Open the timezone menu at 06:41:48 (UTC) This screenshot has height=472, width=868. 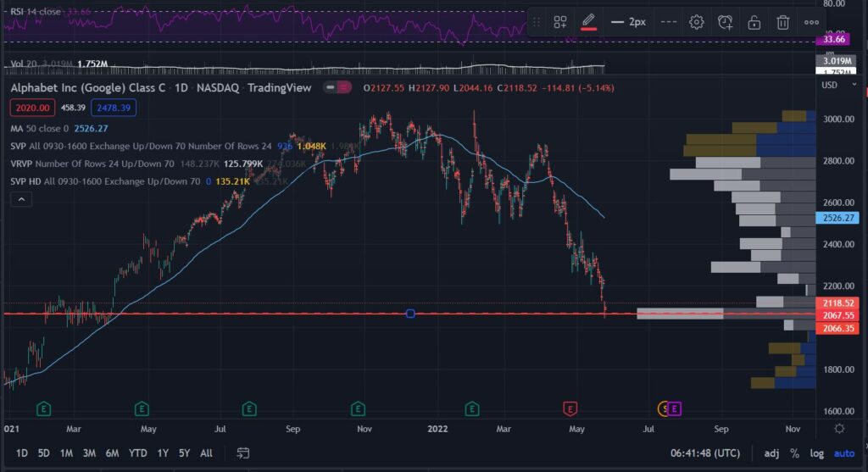[704, 453]
